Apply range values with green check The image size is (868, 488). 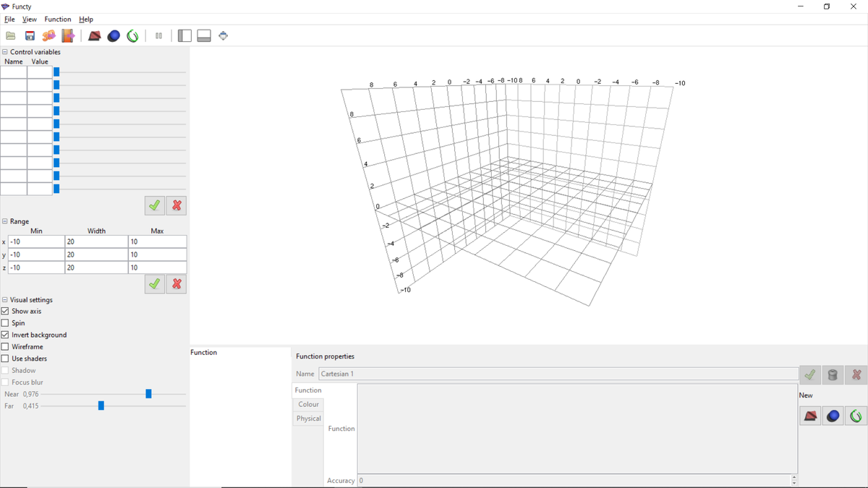click(155, 284)
